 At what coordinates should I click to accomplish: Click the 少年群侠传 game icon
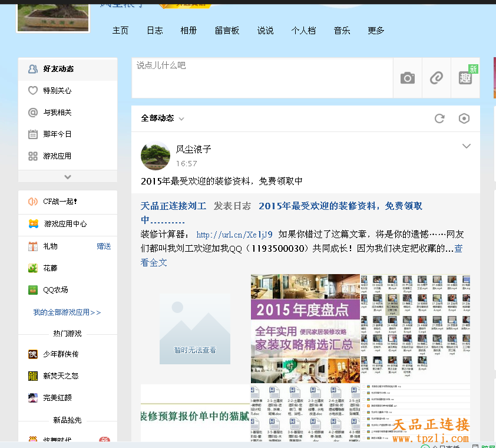(33, 354)
